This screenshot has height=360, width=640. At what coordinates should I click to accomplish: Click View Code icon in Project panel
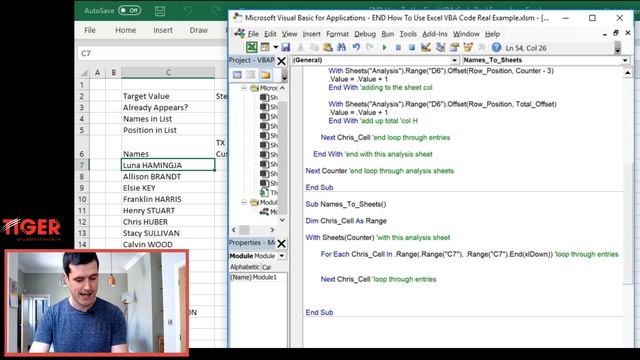(x=237, y=75)
